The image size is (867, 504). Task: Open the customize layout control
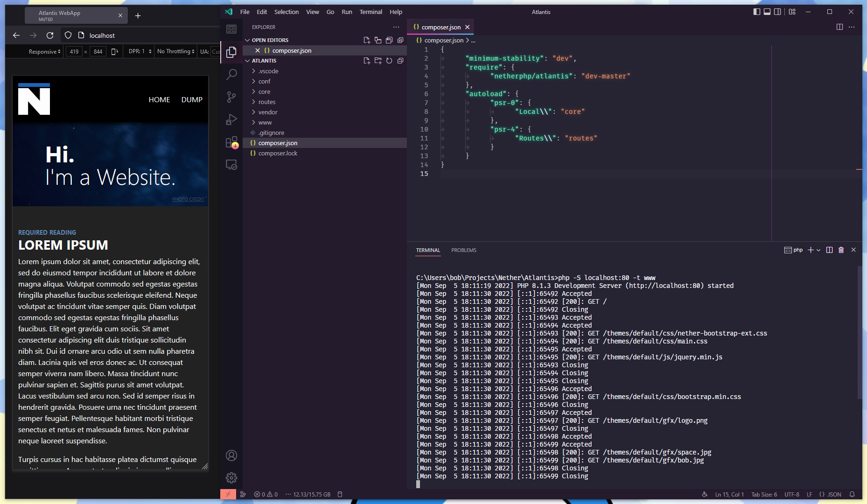tap(792, 12)
